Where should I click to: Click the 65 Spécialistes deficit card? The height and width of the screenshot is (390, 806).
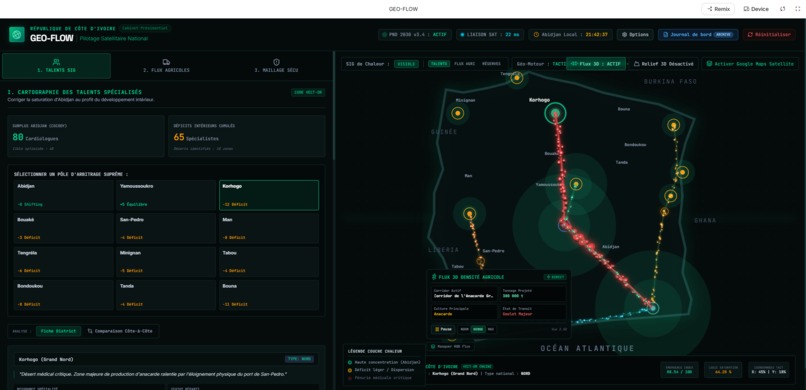click(x=247, y=136)
